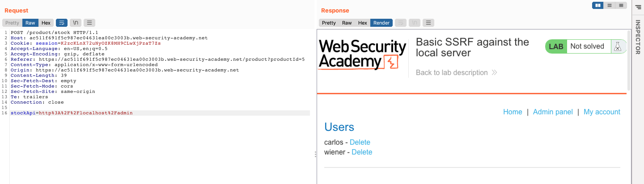Screen dimensions: 644x184
Task: Open the Admin panel link
Action: click(553, 112)
